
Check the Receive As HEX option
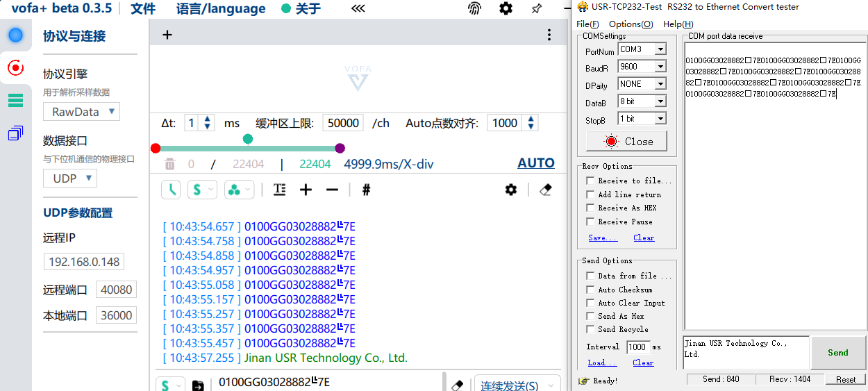pos(590,208)
